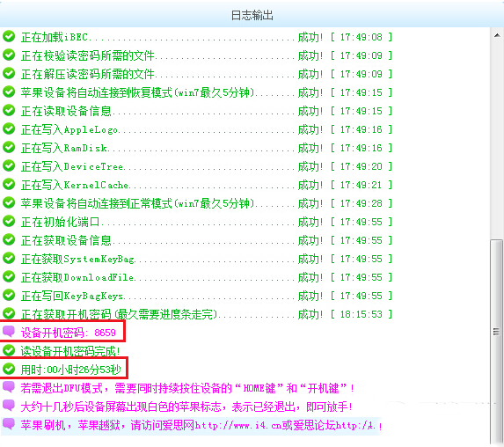The image size is (504, 447).
Task: Click check icon beside 正在写入RamDisk
Action: (x=9, y=147)
